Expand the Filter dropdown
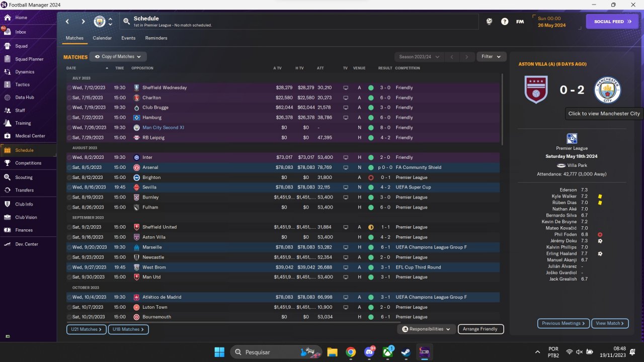The image size is (644, 362). [492, 57]
